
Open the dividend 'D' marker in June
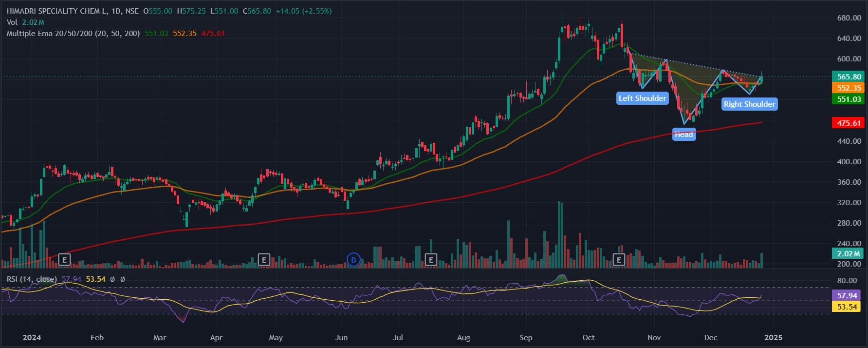pos(353,260)
